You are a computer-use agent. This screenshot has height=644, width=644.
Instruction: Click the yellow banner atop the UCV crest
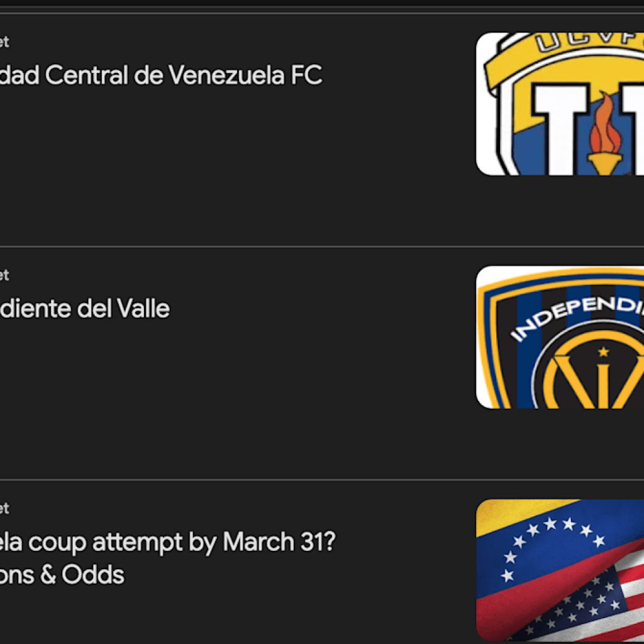coord(566,52)
